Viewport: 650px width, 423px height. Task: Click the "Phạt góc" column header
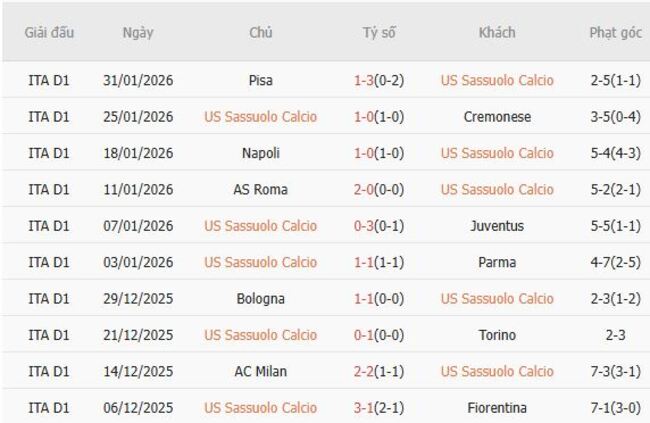[615, 32]
